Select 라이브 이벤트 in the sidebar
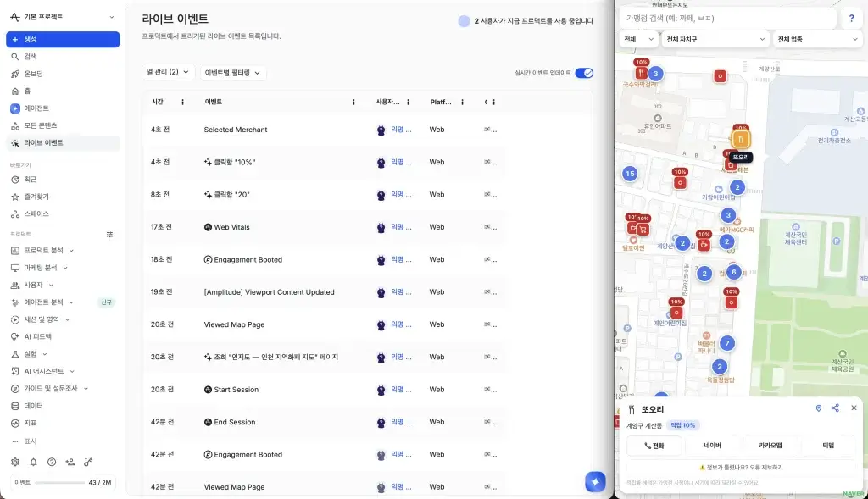This screenshot has width=868, height=499. tap(63, 142)
